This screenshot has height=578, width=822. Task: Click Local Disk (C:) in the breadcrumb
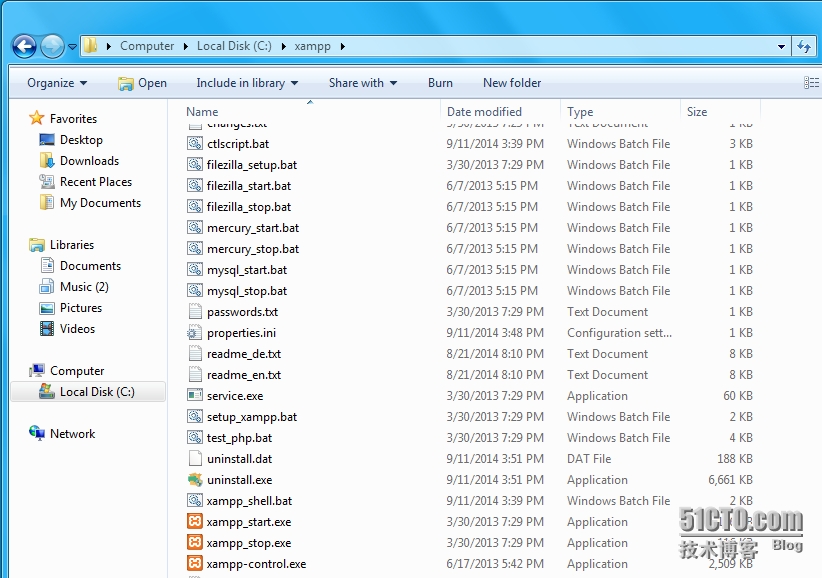point(234,46)
